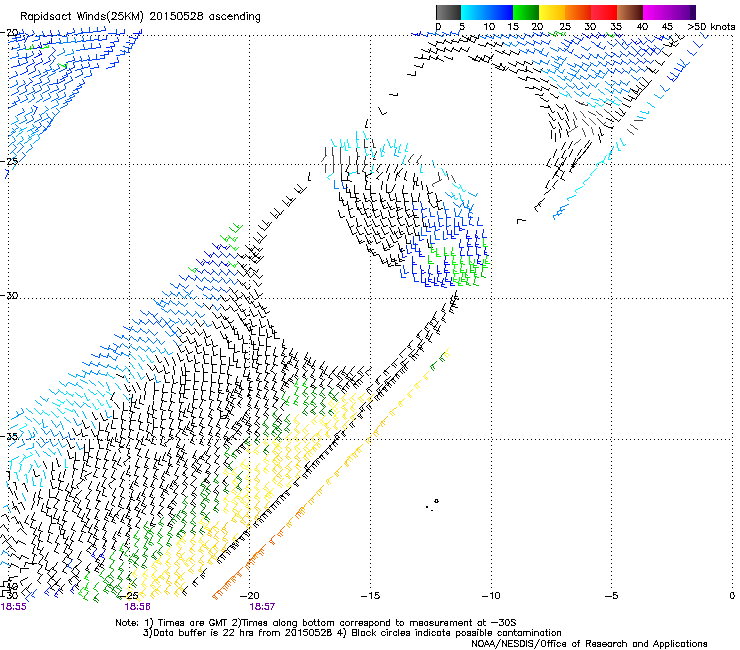Click the '>50 knots' legend label
This screenshot has width=740, height=650.
click(x=711, y=27)
